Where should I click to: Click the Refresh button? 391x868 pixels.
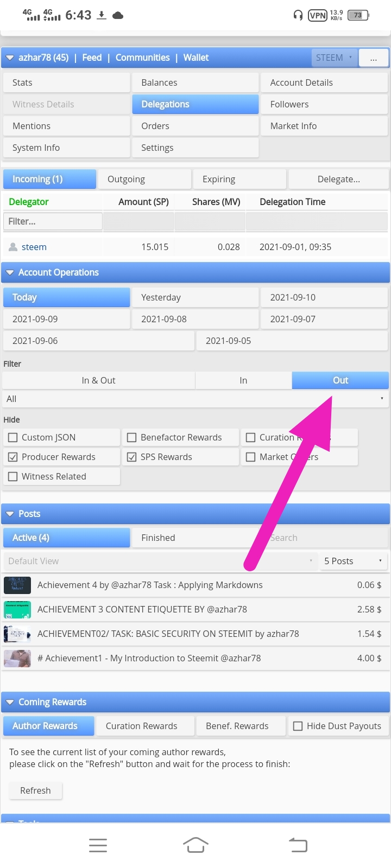35,790
